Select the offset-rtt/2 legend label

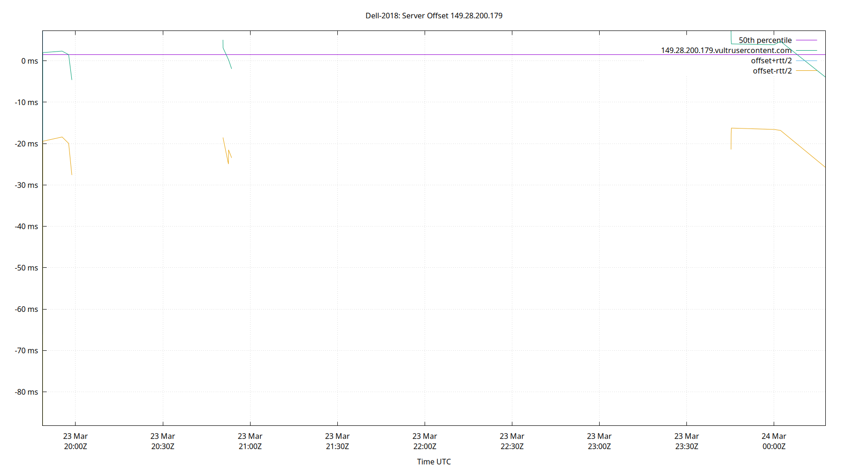[772, 71]
